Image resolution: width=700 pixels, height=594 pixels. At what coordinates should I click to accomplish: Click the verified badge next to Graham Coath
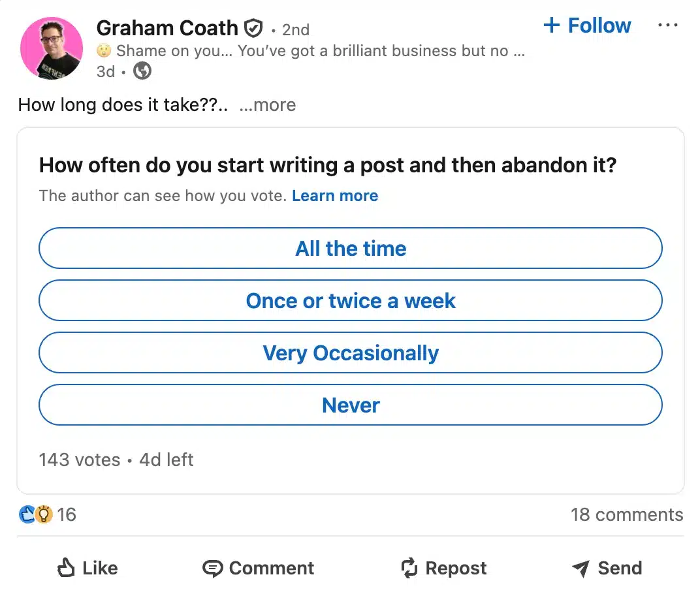coord(254,28)
